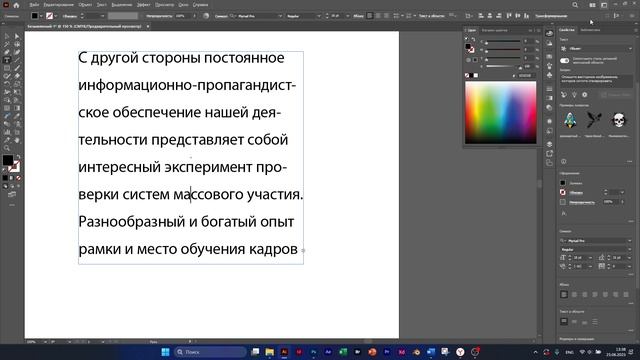Click the Обводка label in Properties
This screenshot has width=640, height=360.
[x=576, y=192]
